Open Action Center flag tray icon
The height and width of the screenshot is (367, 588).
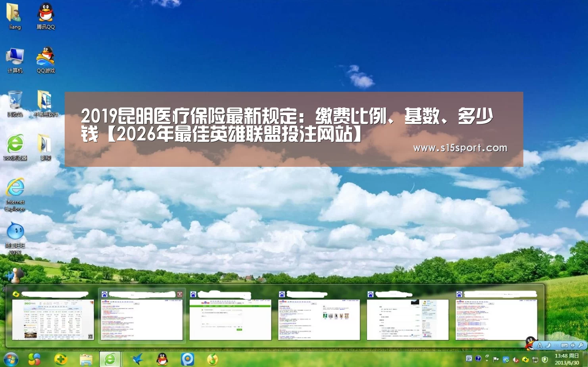point(496,359)
